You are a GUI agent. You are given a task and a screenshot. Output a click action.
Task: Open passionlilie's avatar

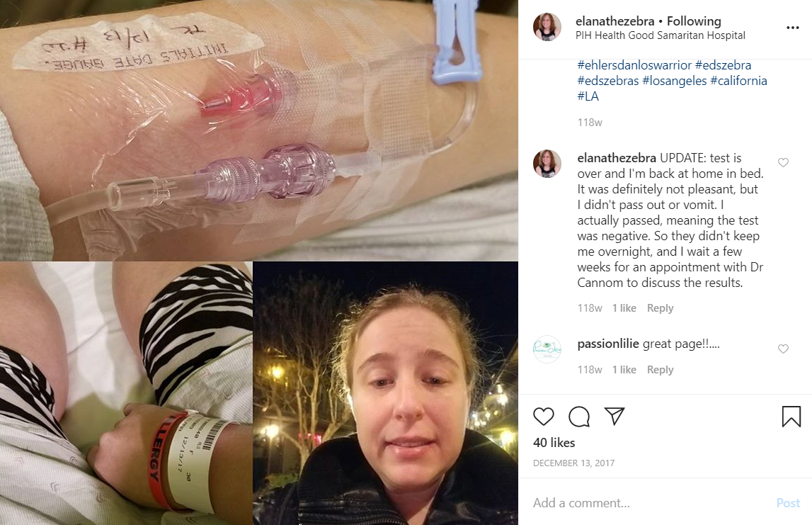[547, 349]
